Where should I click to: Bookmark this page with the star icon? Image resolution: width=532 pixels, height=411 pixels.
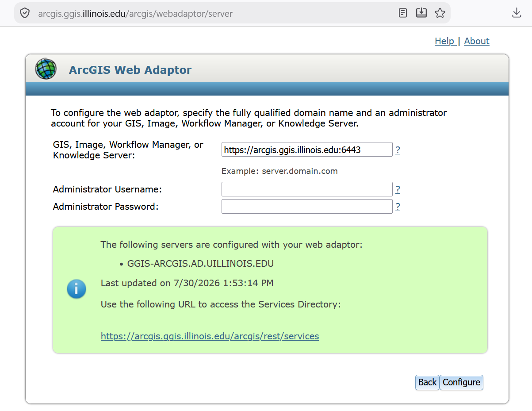440,13
